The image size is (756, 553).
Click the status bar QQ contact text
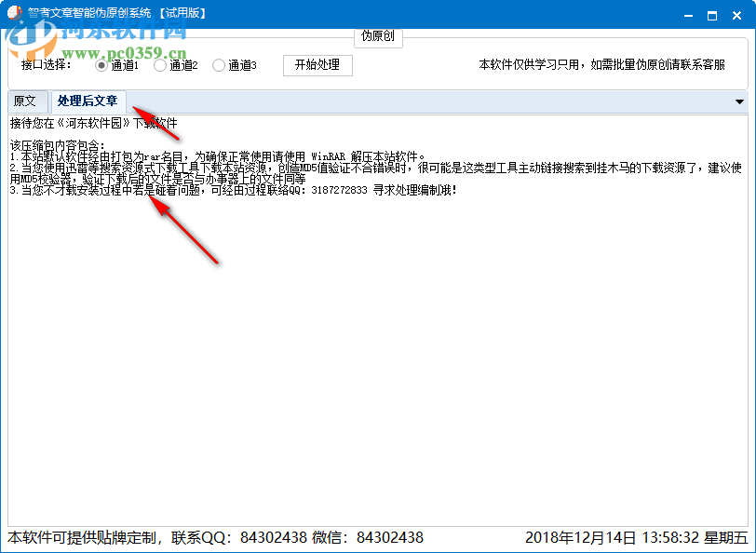pyautogui.click(x=215, y=537)
